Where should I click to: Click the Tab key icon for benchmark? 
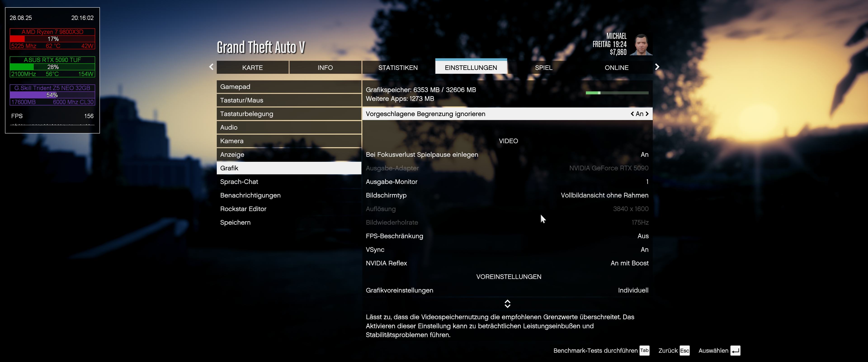click(x=644, y=350)
